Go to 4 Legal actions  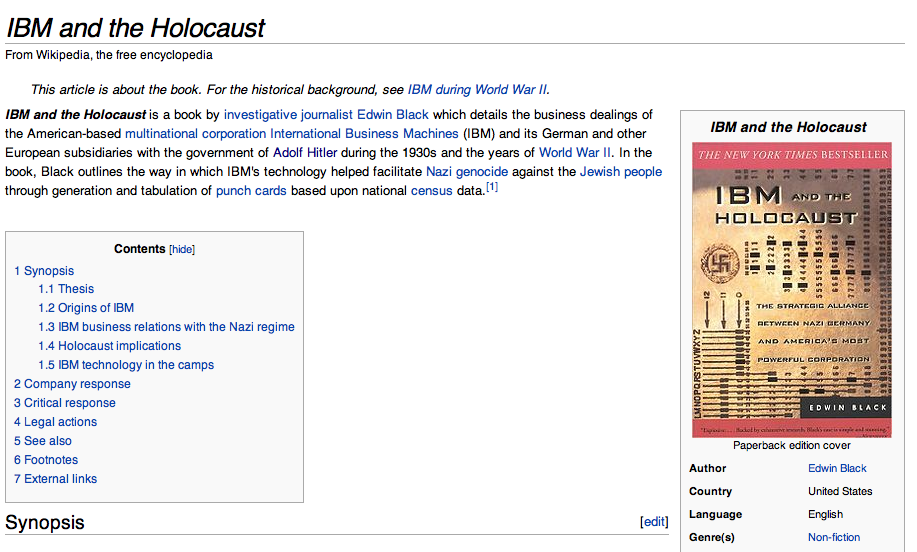[56, 422]
